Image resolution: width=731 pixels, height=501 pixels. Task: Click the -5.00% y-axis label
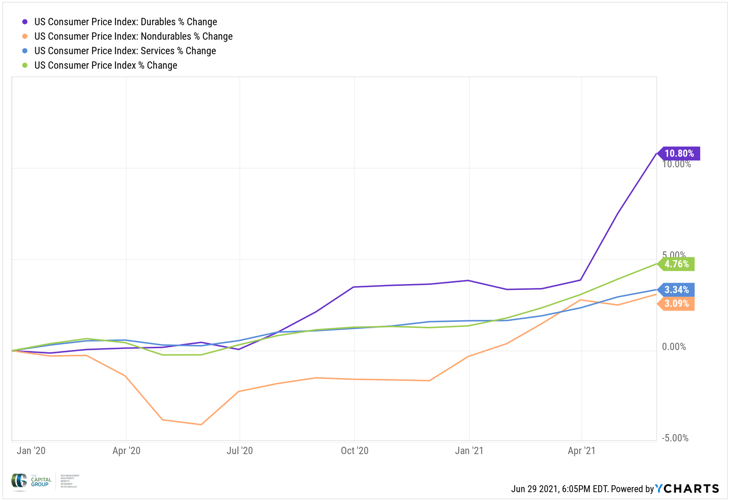pos(675,438)
